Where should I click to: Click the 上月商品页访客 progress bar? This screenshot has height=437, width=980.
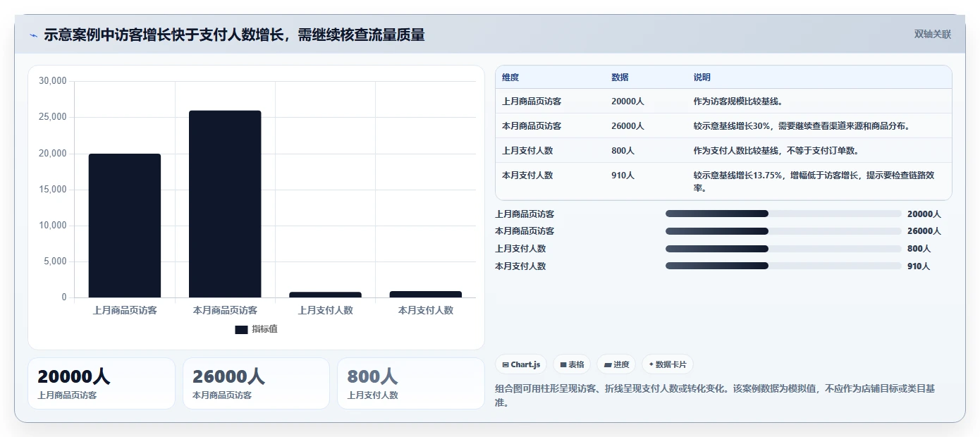point(783,214)
